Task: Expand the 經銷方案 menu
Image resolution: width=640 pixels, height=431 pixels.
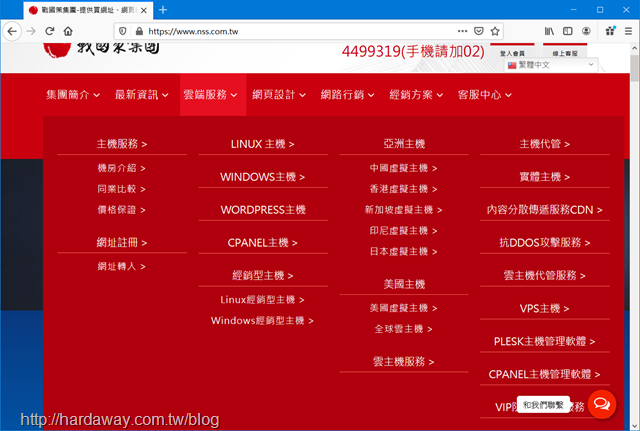Action: pyautogui.click(x=416, y=95)
